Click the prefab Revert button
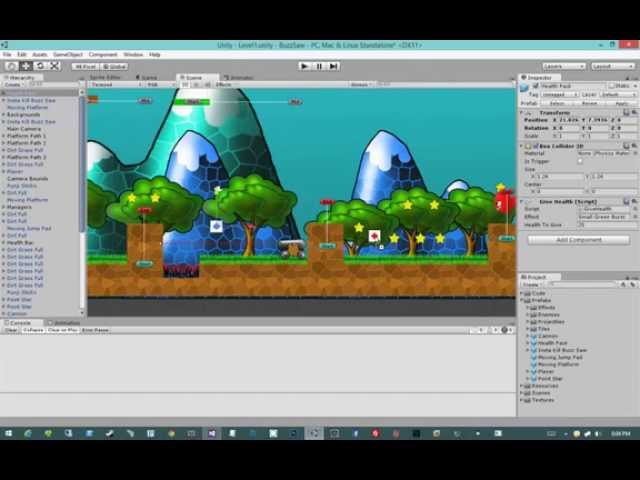 pos(589,104)
